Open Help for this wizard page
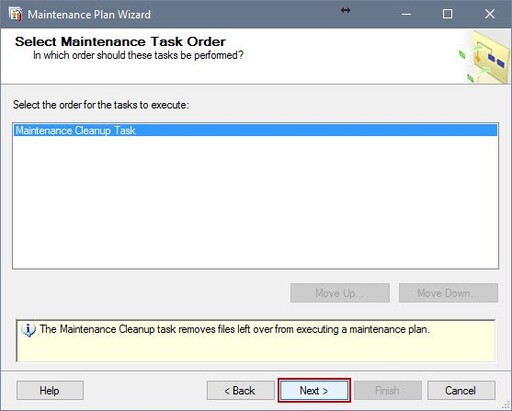The height and width of the screenshot is (411, 512). [x=50, y=390]
